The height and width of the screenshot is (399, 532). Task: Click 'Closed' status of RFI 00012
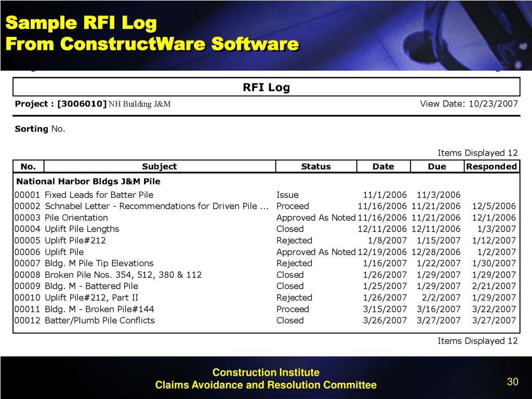pos(290,320)
